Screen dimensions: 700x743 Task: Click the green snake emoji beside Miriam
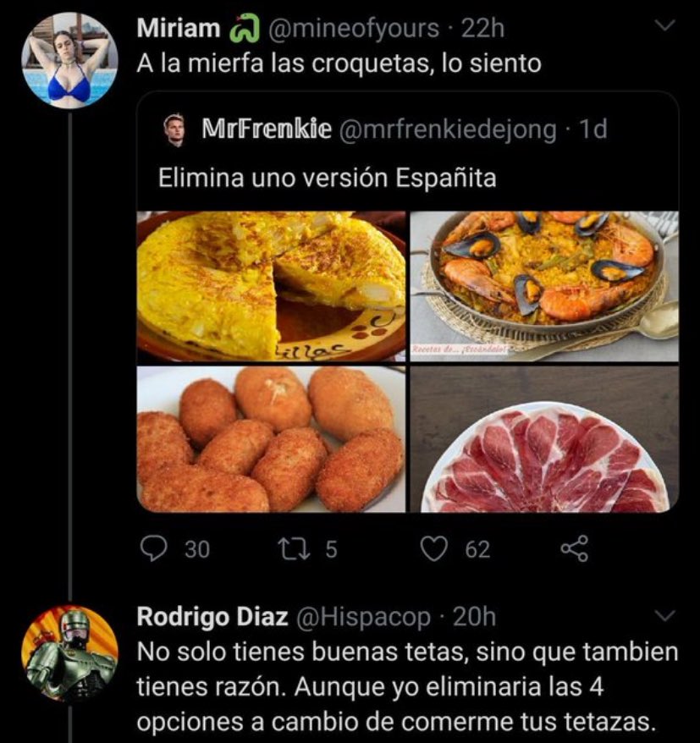tap(244, 29)
